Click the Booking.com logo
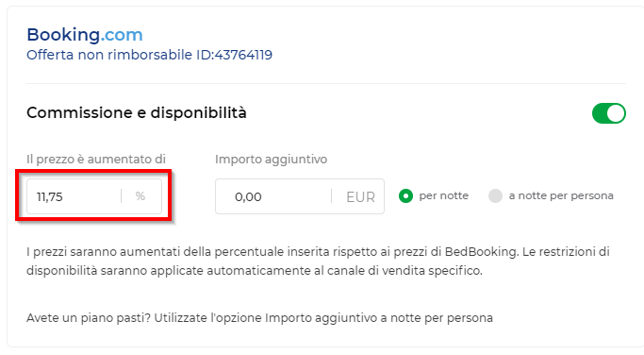This screenshot has width=644, height=355. point(85,35)
